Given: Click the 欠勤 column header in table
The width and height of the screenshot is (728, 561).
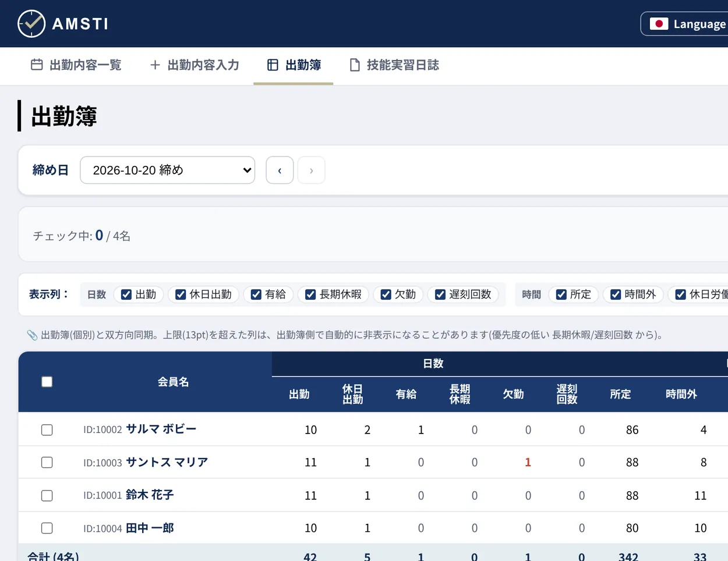Looking at the screenshot, I should point(514,395).
